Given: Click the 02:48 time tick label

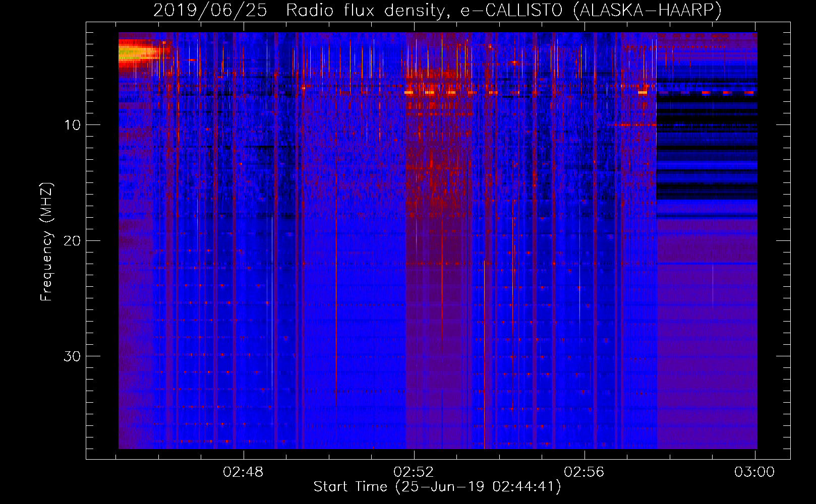Looking at the screenshot, I should 243,472.
